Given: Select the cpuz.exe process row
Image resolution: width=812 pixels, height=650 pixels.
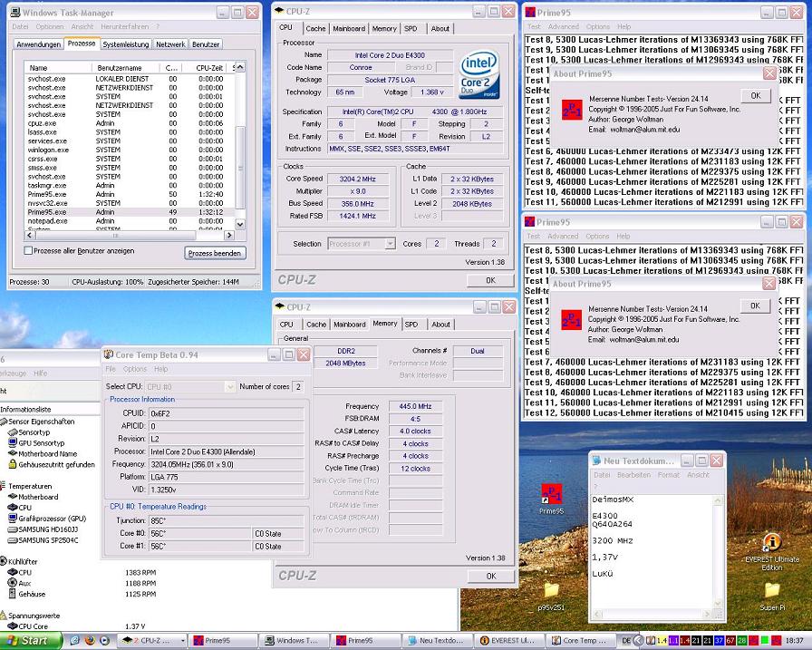Looking at the screenshot, I should [x=130, y=123].
